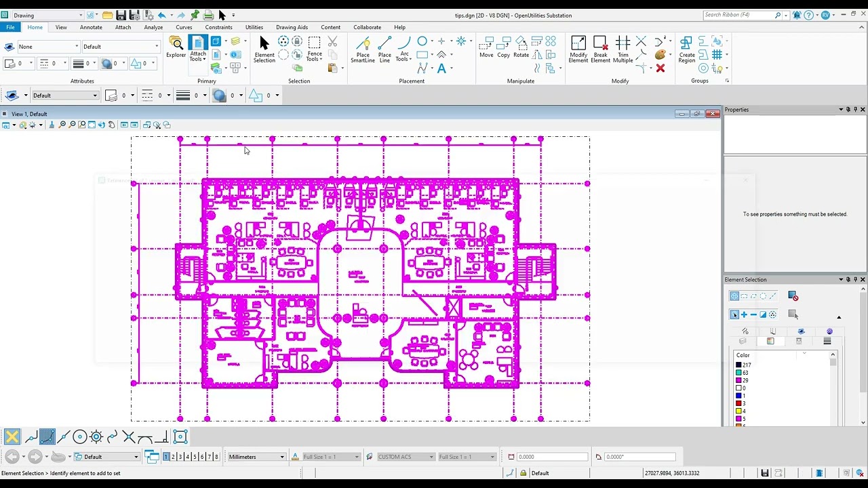Toggle the yellow X AccuSnap button

coord(12,436)
